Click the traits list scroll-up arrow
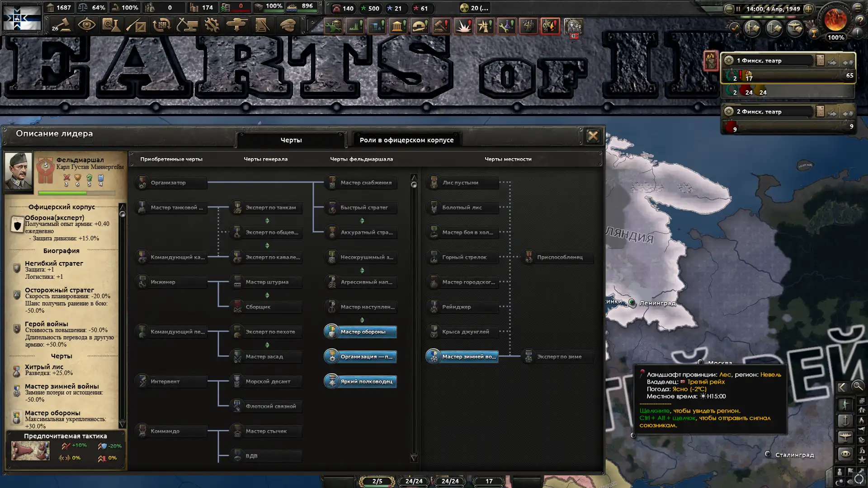This screenshot has height=488, width=868. 413,177
